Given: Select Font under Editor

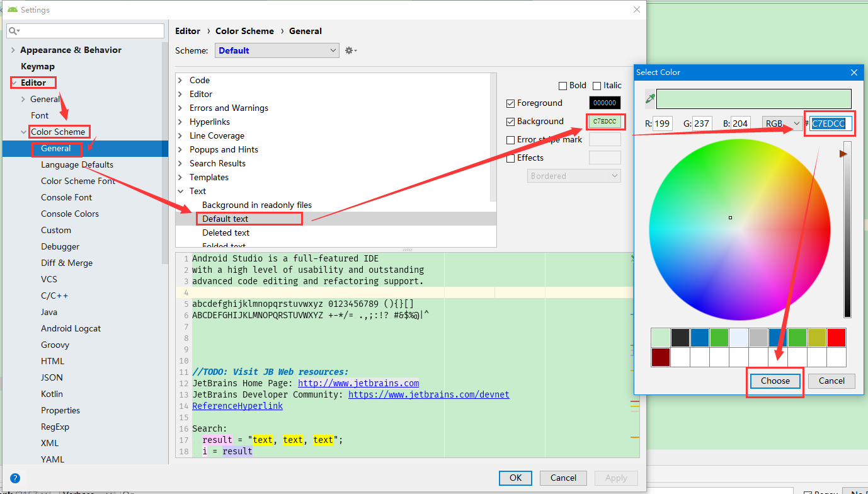Looking at the screenshot, I should click(40, 115).
